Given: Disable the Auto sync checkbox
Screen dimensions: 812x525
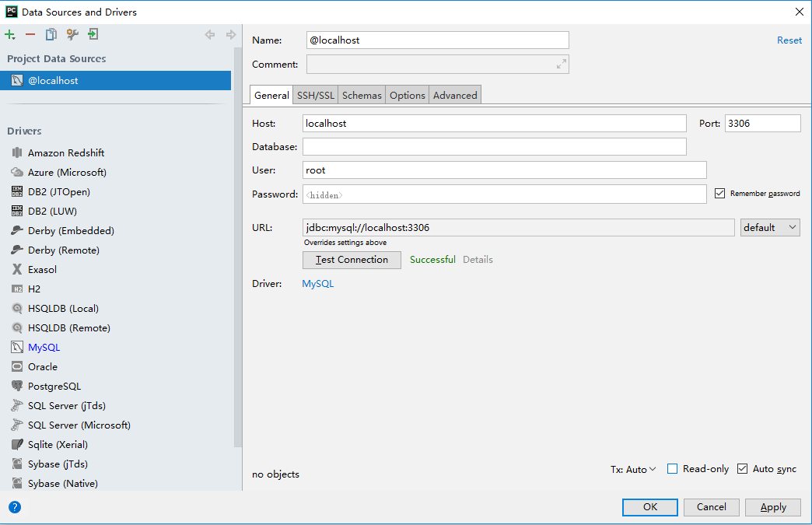Looking at the screenshot, I should coord(742,468).
